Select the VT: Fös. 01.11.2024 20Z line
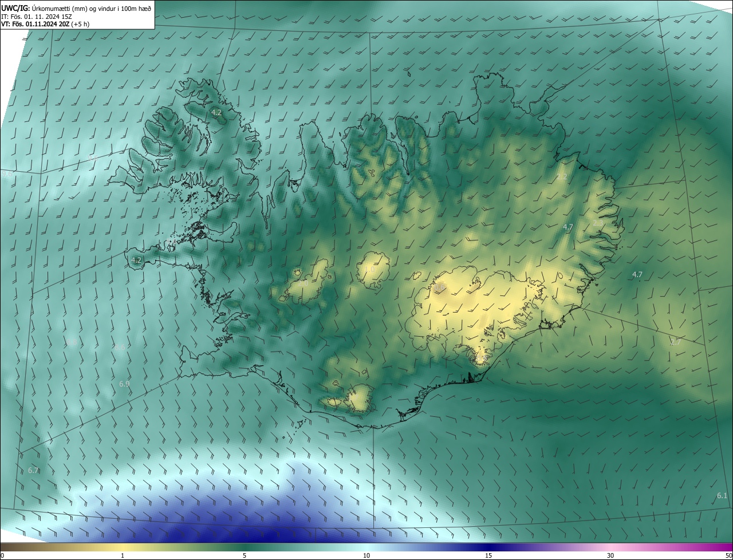This screenshot has width=733, height=560. [x=45, y=24]
